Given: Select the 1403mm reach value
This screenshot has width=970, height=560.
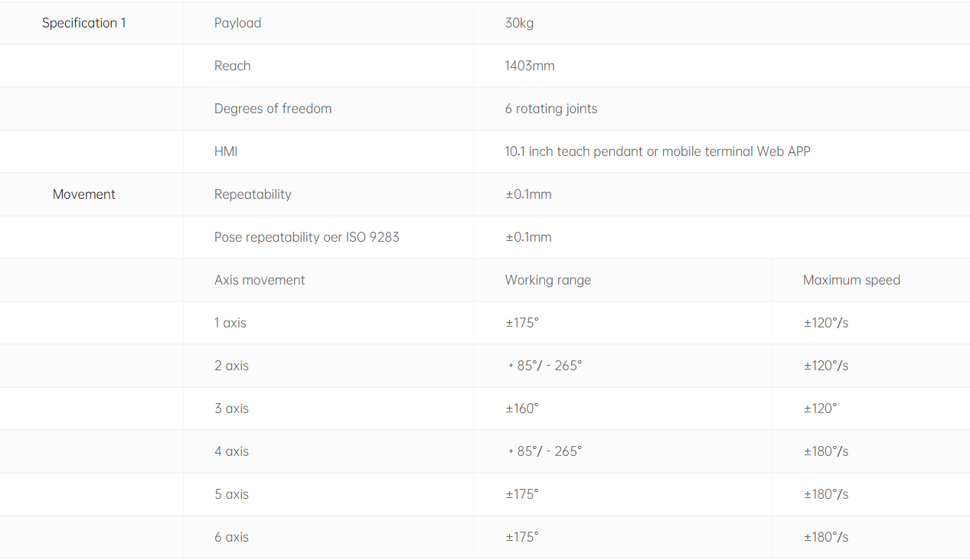Looking at the screenshot, I should click(x=530, y=66).
